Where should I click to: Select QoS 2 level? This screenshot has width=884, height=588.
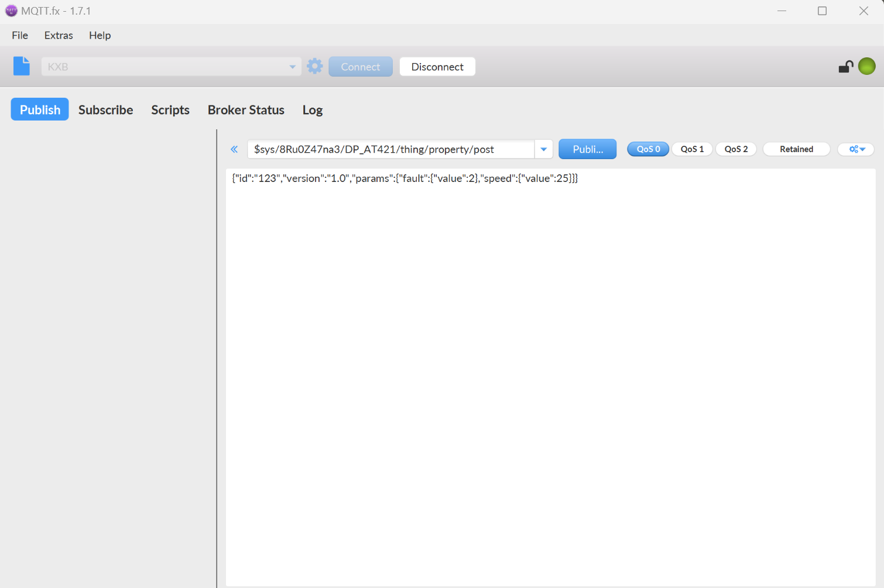(736, 149)
